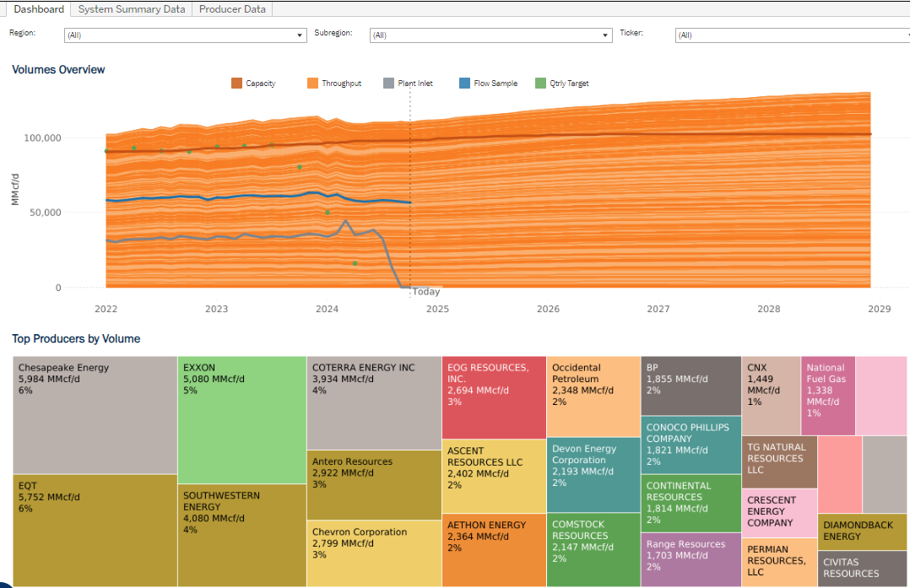Select the Throughput legend label
The image size is (910, 588).
pos(341,84)
